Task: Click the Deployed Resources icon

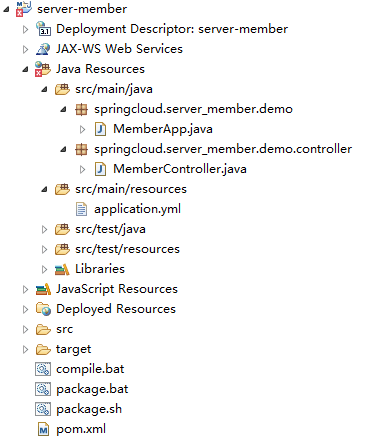Action: point(43,309)
